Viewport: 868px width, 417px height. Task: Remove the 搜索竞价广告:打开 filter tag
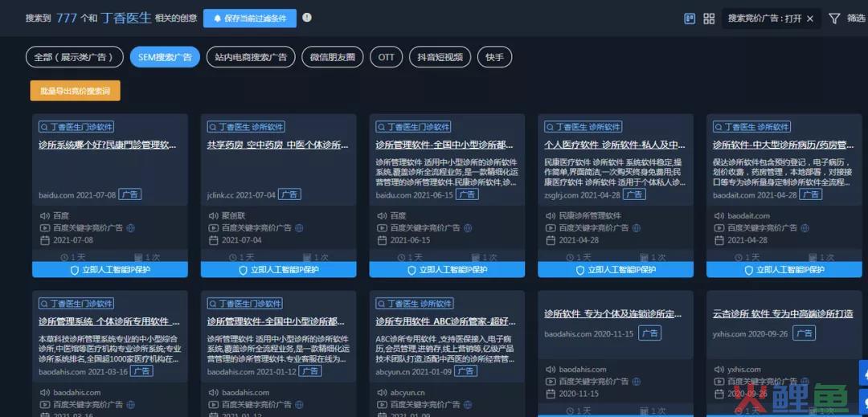pos(810,18)
